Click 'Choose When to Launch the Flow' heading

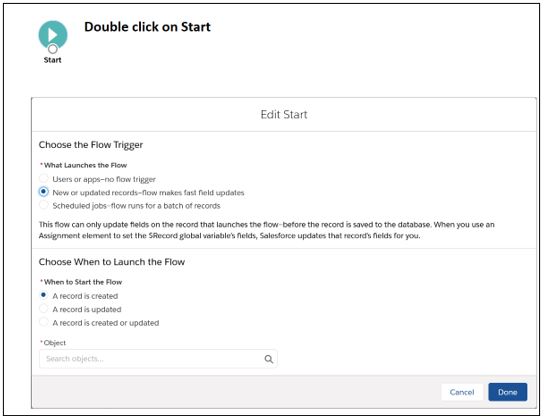click(x=112, y=262)
